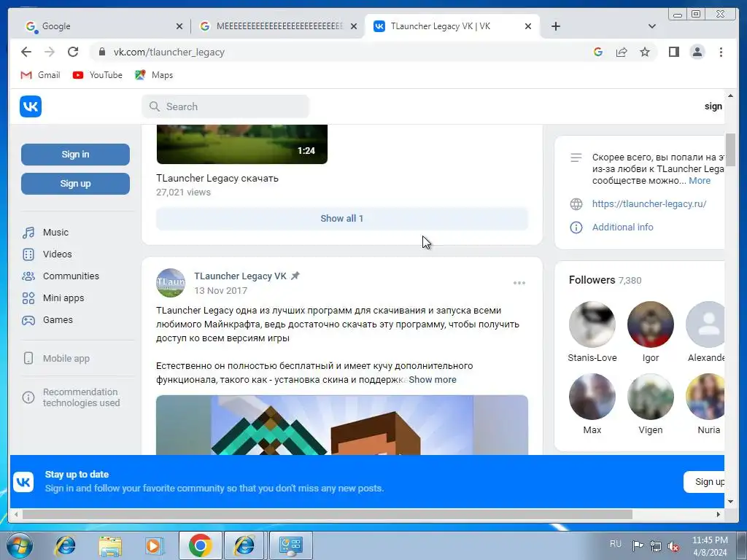Click the post date 13 Nov 2017

pos(220,290)
